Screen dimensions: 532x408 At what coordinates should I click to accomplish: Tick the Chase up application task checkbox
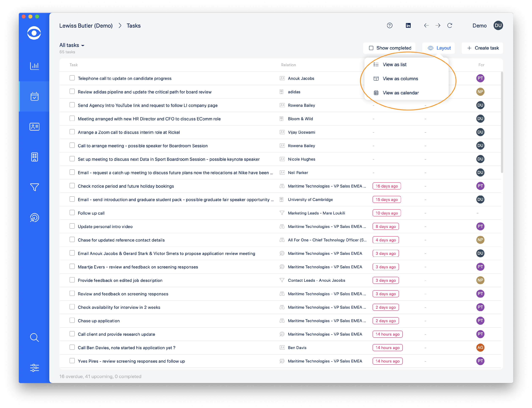tap(72, 320)
